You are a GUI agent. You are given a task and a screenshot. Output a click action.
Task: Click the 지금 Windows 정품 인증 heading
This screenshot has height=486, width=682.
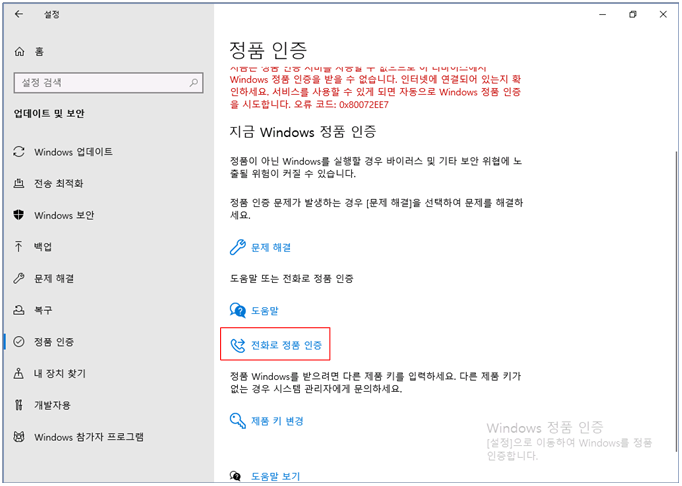point(303,132)
